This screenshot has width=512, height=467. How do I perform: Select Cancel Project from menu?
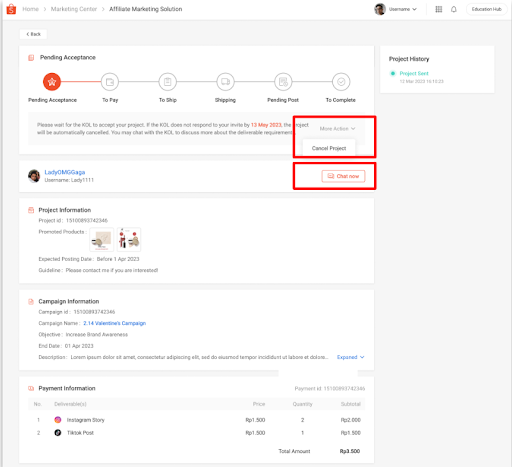(329, 148)
